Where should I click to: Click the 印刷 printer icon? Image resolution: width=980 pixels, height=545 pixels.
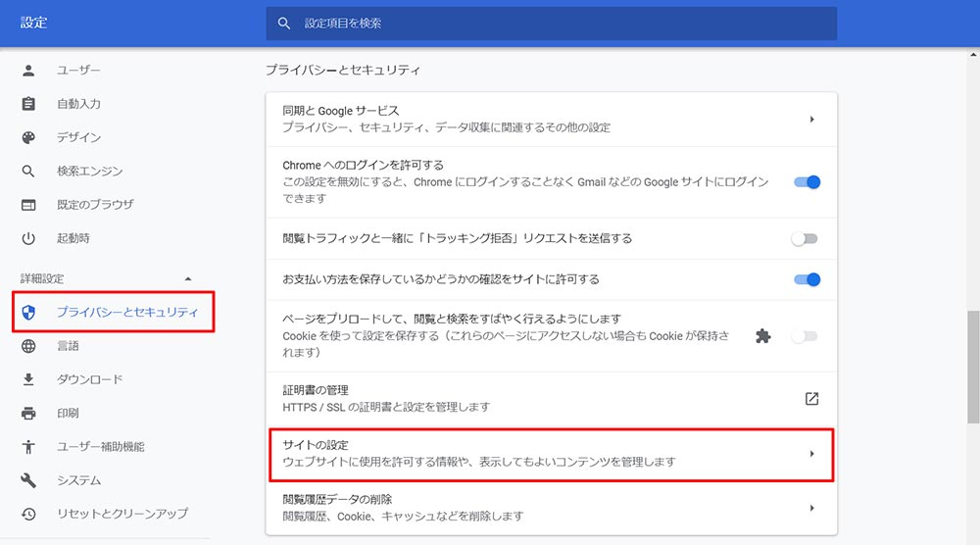point(28,413)
